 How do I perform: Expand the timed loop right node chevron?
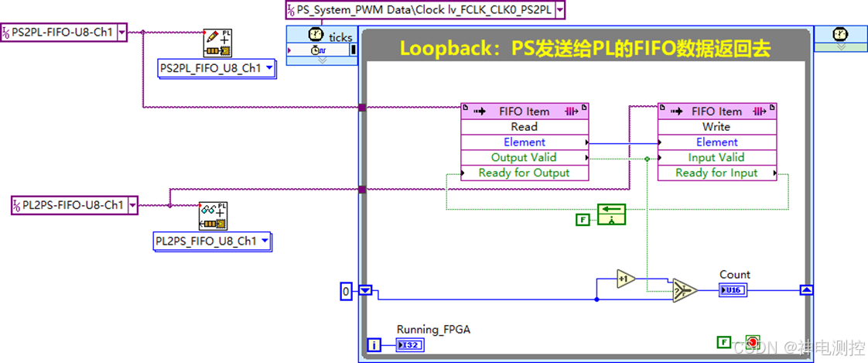(x=840, y=48)
